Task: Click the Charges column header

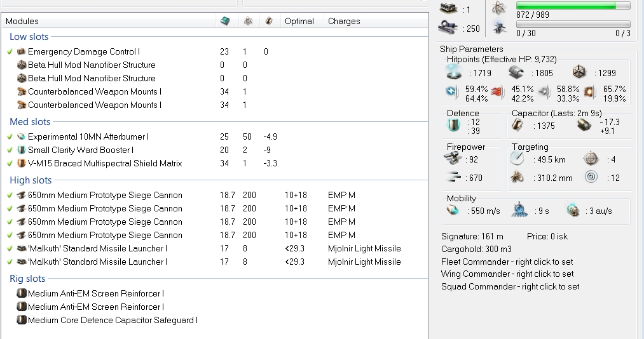Action: [x=344, y=21]
